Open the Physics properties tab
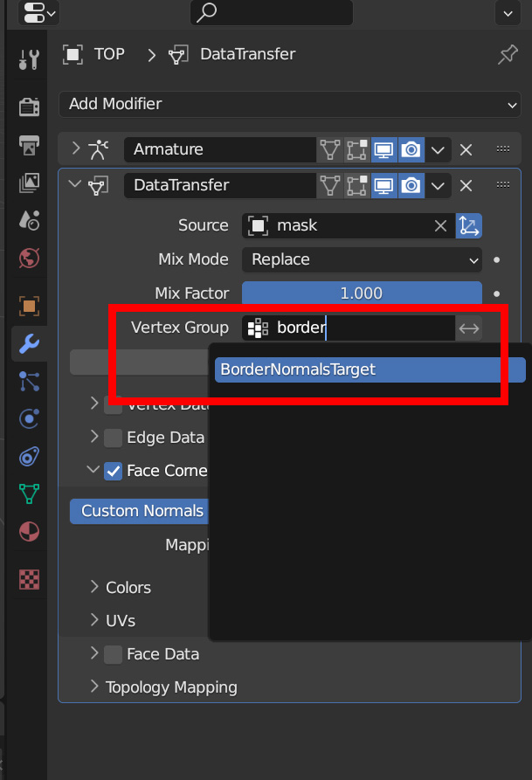The image size is (532, 780). point(29,418)
